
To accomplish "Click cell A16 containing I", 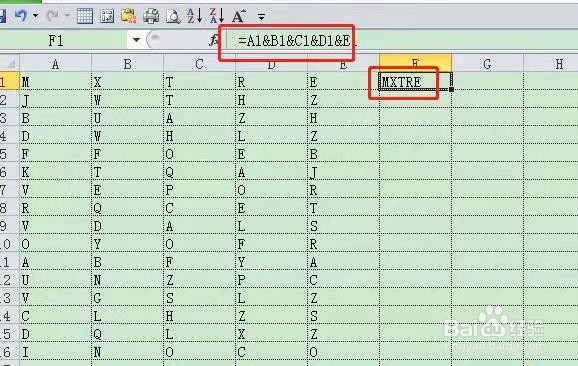I will click(x=55, y=352).
